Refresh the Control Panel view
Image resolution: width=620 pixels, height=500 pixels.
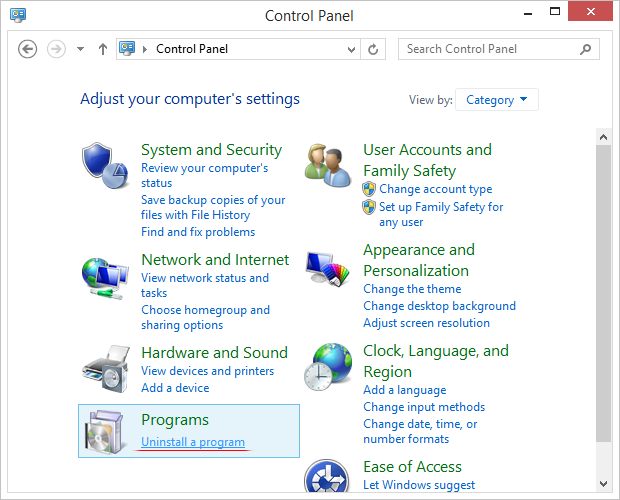tap(373, 49)
